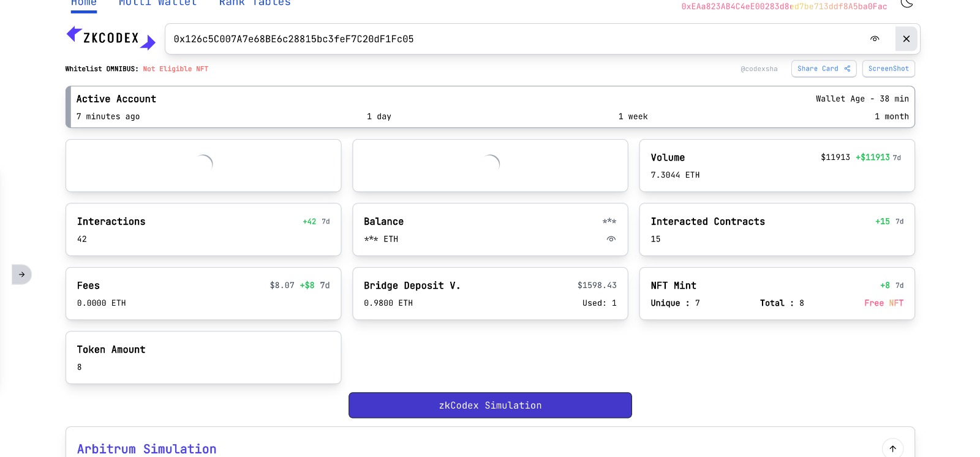Select the Volume card
Screen dimensions: 980x457
click(x=777, y=165)
